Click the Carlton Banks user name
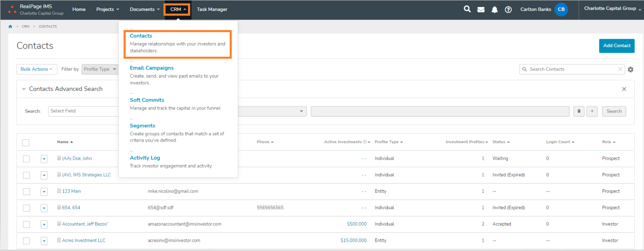 click(535, 9)
